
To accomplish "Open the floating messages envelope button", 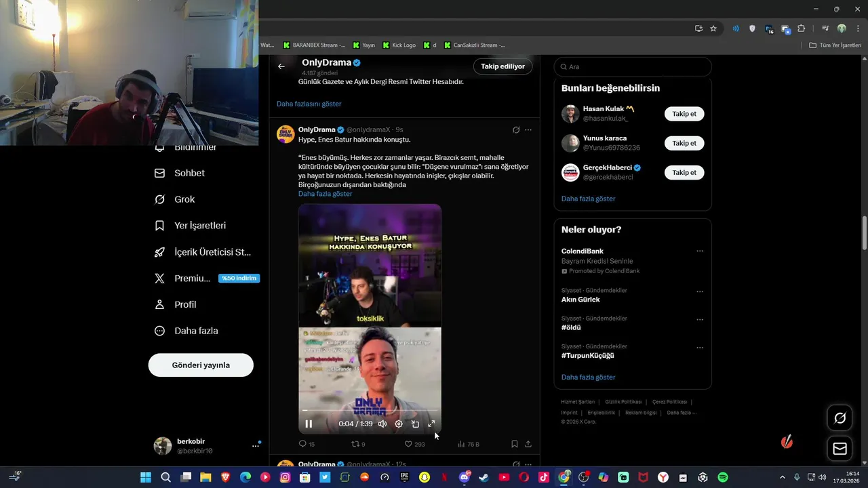I will (840, 449).
